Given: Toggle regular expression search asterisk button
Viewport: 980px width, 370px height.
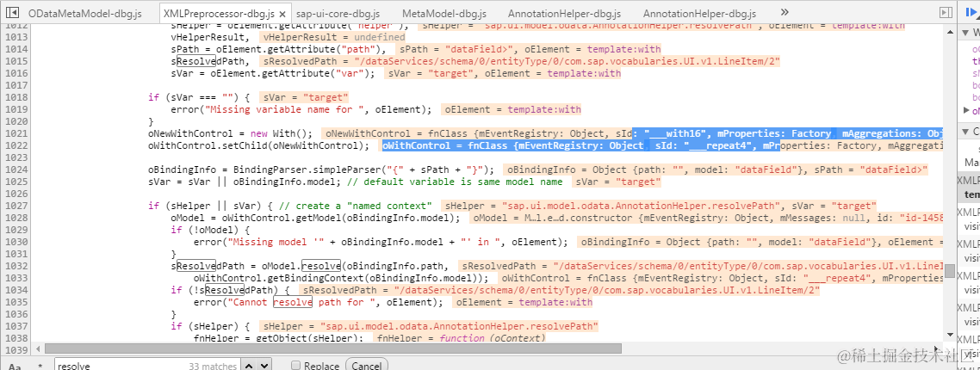Looking at the screenshot, I should (x=40, y=367).
